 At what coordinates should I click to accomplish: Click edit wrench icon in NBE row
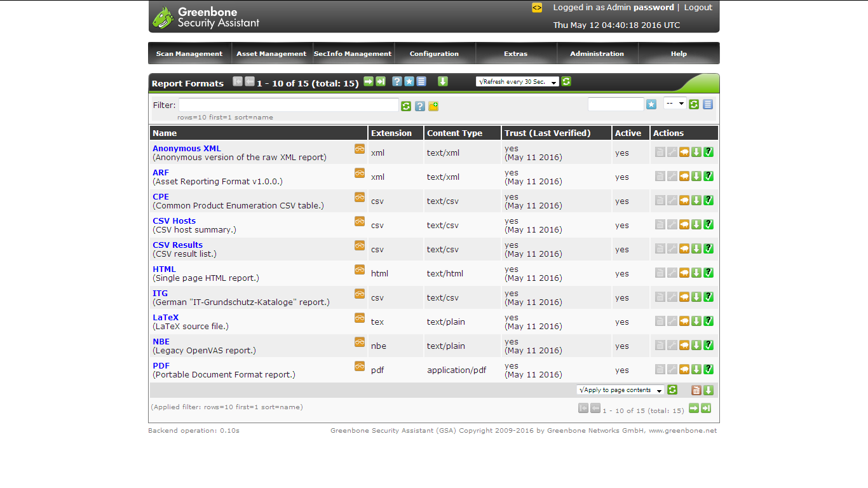coord(672,345)
